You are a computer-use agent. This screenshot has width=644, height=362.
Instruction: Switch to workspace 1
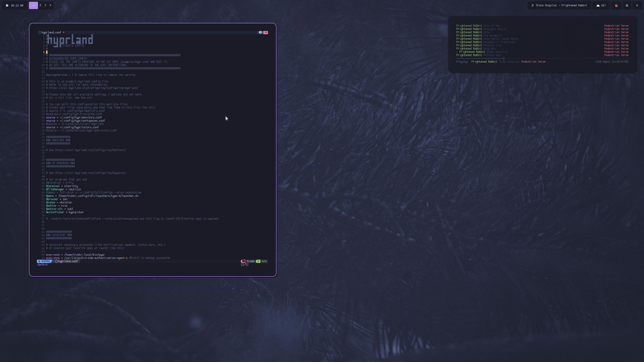(33, 5)
